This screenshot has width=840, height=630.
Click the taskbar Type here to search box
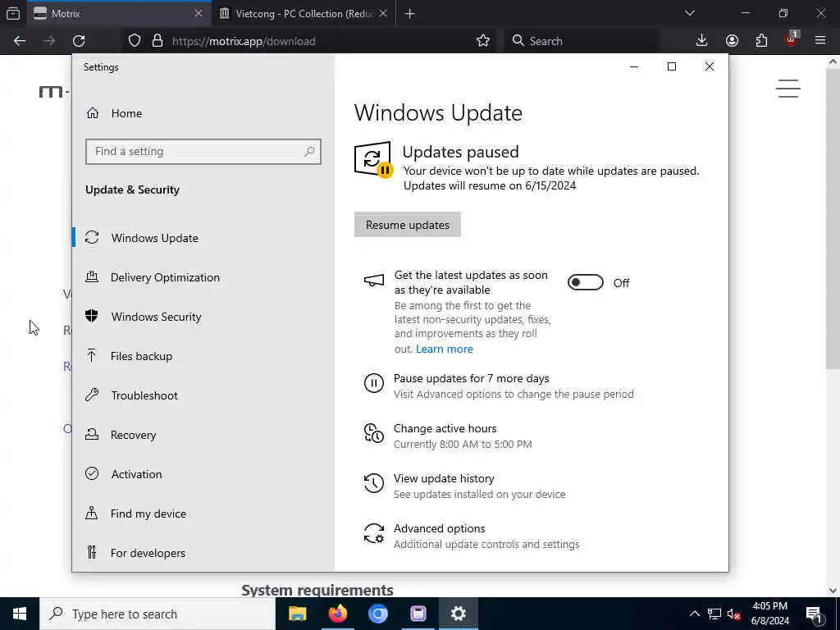coord(157,614)
